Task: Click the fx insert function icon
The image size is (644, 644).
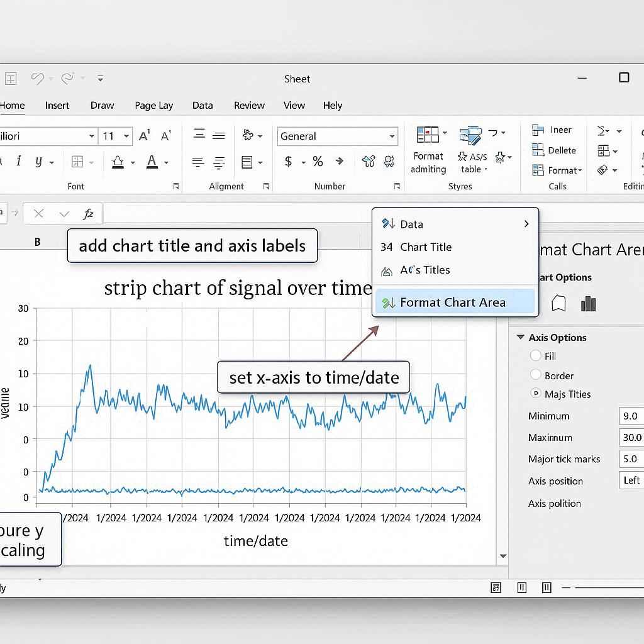Action: pos(88,214)
